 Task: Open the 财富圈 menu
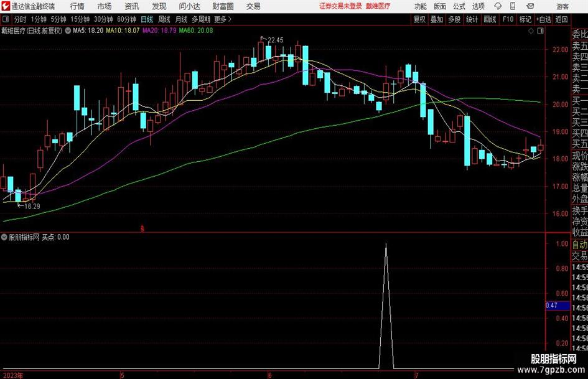coord(223,6)
